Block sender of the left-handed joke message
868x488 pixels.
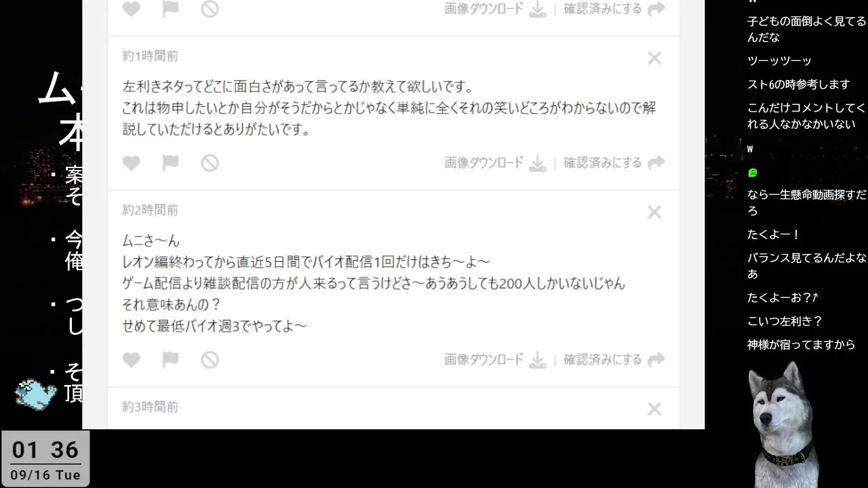click(x=210, y=163)
